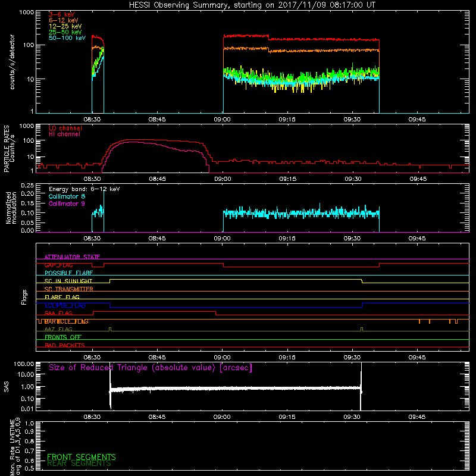This screenshot has width=476, height=476.
Task: Click the "ATTENUATOR_STATE" flag label
Action: tap(72, 257)
